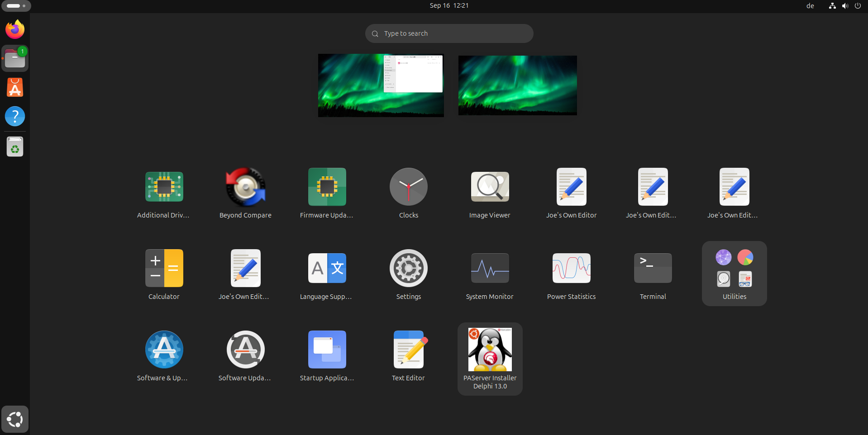The width and height of the screenshot is (868, 435).
Task: Toggle Show Apps grid from dock
Action: point(15,419)
